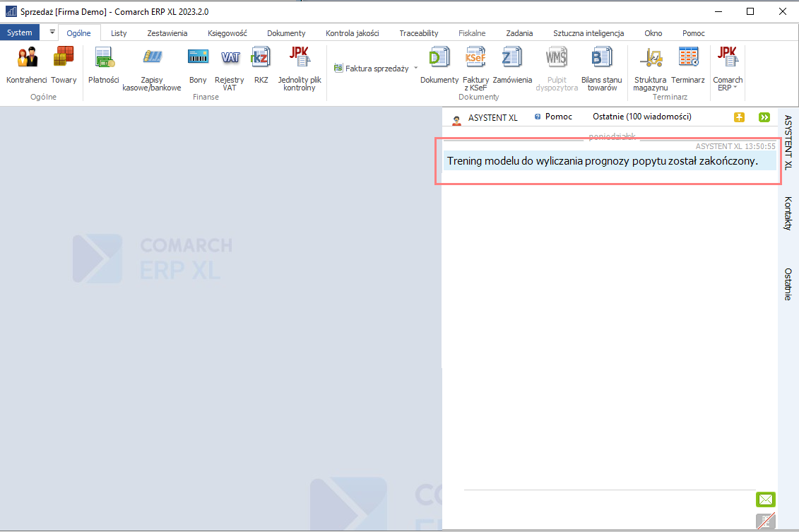Open the ribbon's Dokumenty tab

pos(286,33)
